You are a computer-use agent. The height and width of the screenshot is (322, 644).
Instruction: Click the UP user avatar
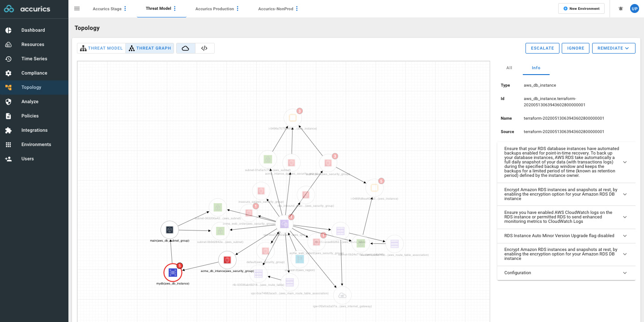tap(634, 8)
